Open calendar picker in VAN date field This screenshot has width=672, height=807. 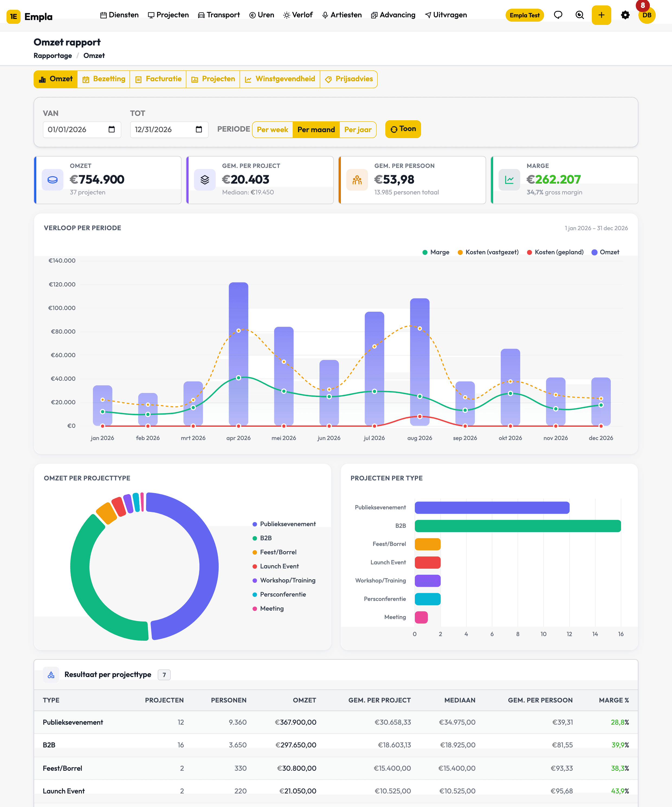(111, 129)
